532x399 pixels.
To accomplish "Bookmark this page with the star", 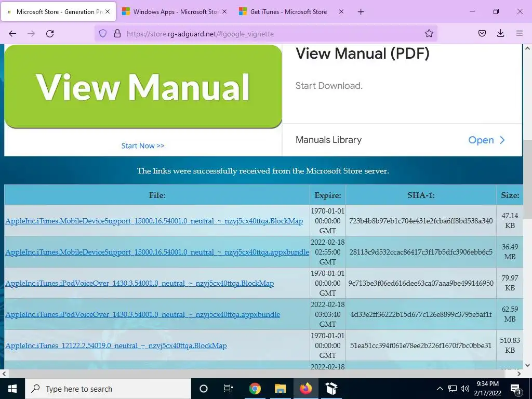I will click(429, 34).
